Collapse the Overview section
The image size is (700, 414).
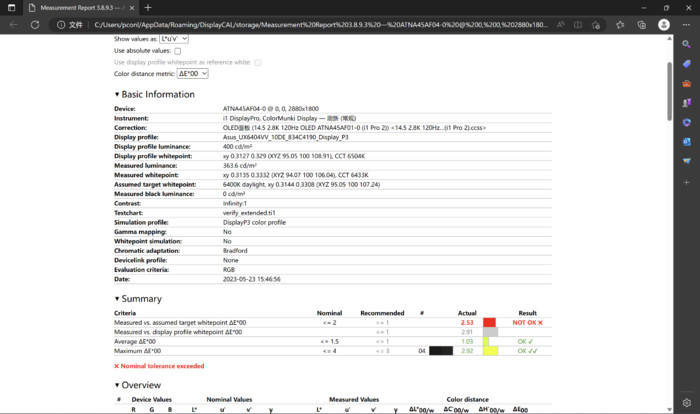pyautogui.click(x=117, y=385)
